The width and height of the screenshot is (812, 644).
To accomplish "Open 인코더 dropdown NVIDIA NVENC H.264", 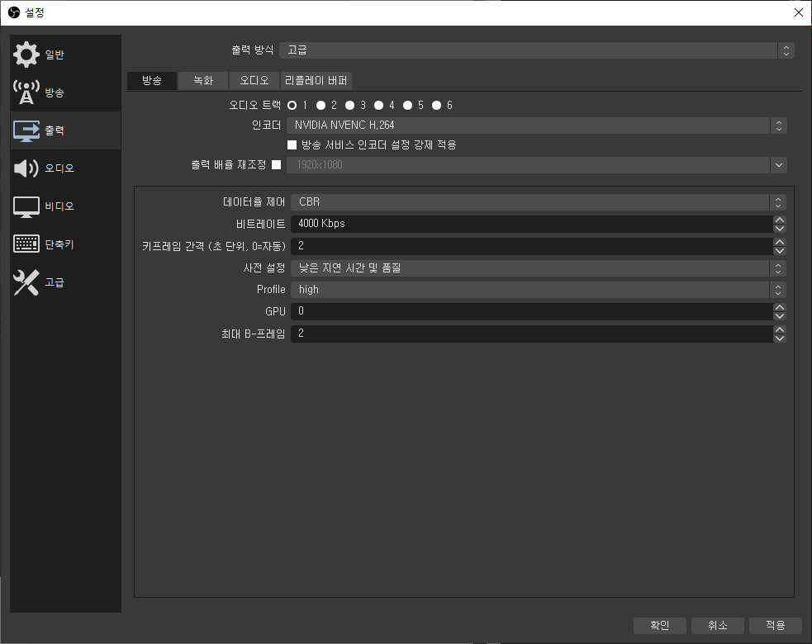I will 537,125.
